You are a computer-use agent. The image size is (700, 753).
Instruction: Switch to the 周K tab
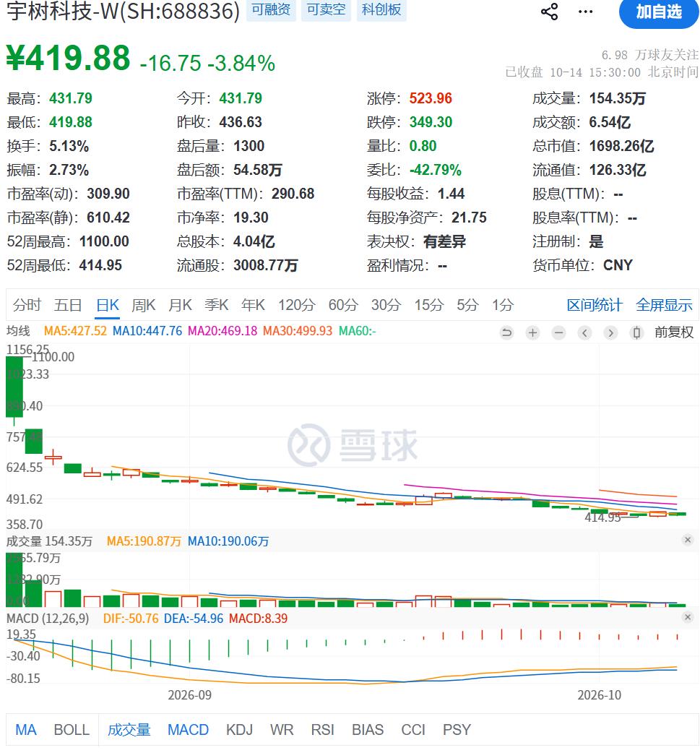[x=144, y=305]
